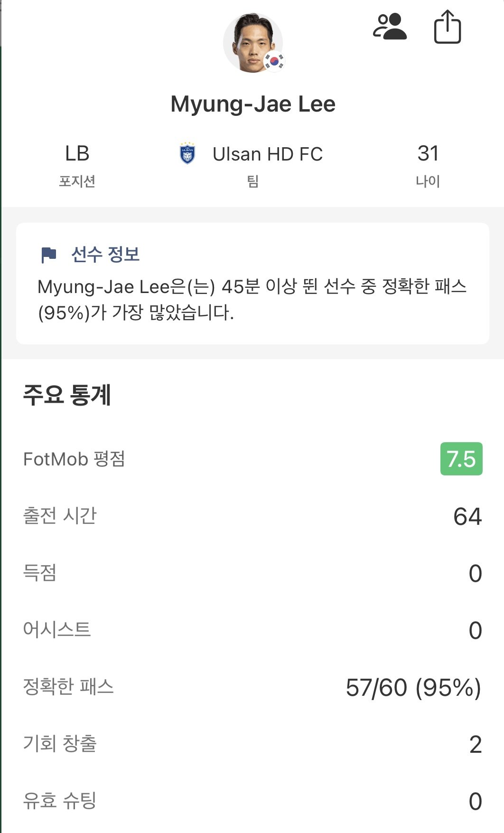Open the Ulsan HD FC team link
The height and width of the screenshot is (833, 504).
[267, 154]
